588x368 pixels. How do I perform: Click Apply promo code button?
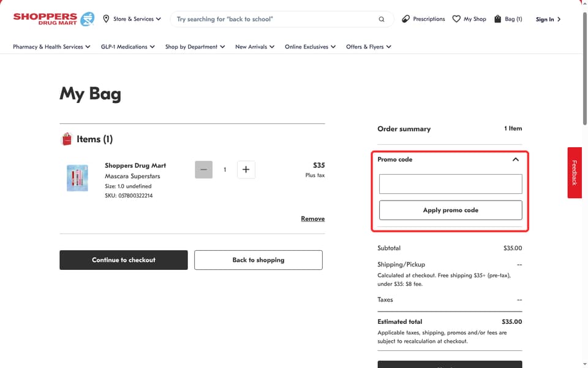point(450,210)
